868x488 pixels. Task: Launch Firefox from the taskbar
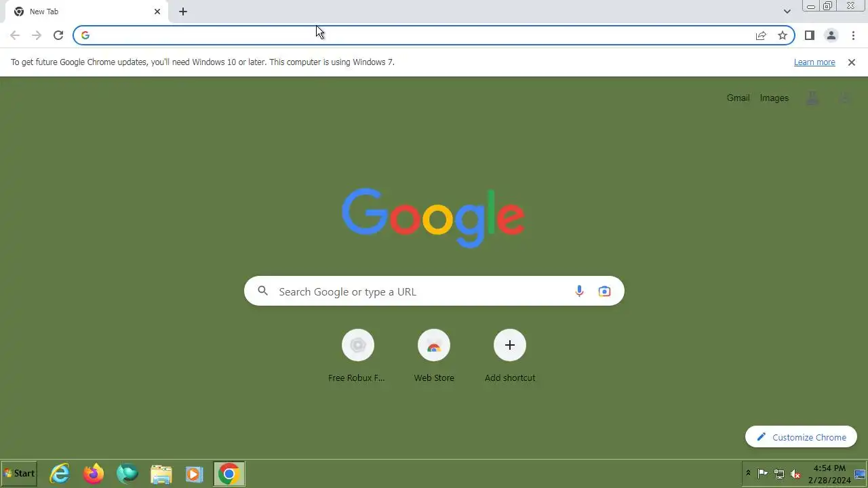[x=94, y=474]
